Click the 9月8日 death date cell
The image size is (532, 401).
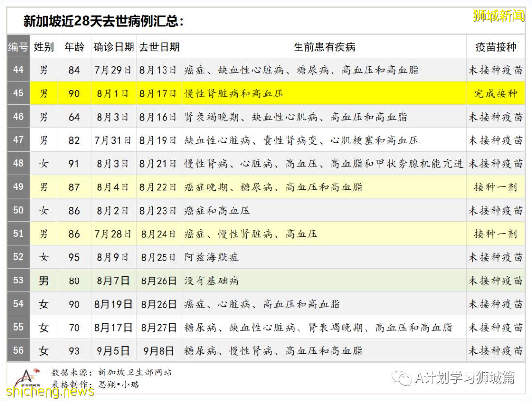pos(159,351)
